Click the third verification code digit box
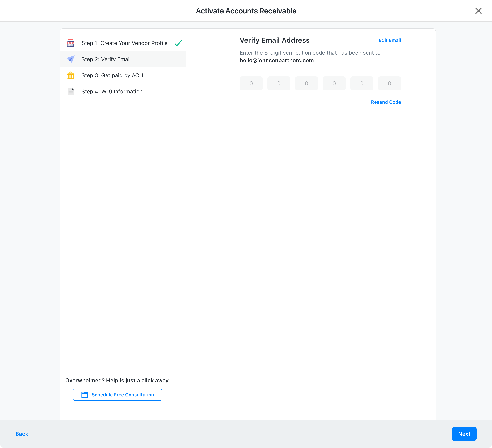The height and width of the screenshot is (448, 492). click(x=307, y=83)
